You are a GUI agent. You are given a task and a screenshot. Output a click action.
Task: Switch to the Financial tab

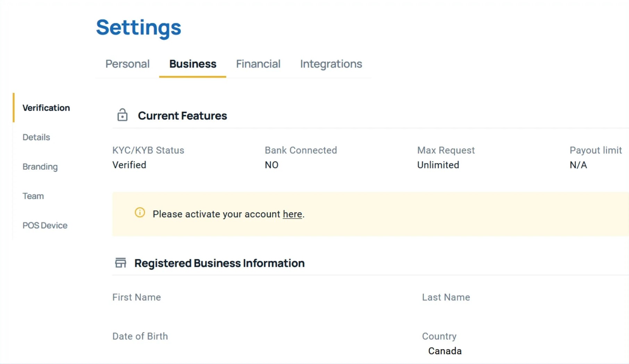258,64
